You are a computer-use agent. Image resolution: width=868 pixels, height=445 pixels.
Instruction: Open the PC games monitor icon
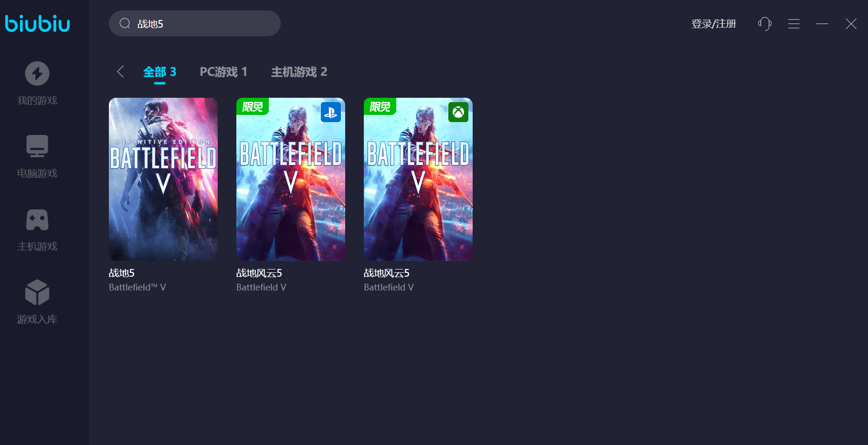[x=37, y=146]
